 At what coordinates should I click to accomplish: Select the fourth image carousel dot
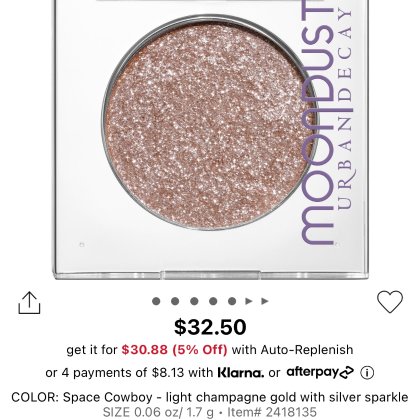click(x=213, y=301)
